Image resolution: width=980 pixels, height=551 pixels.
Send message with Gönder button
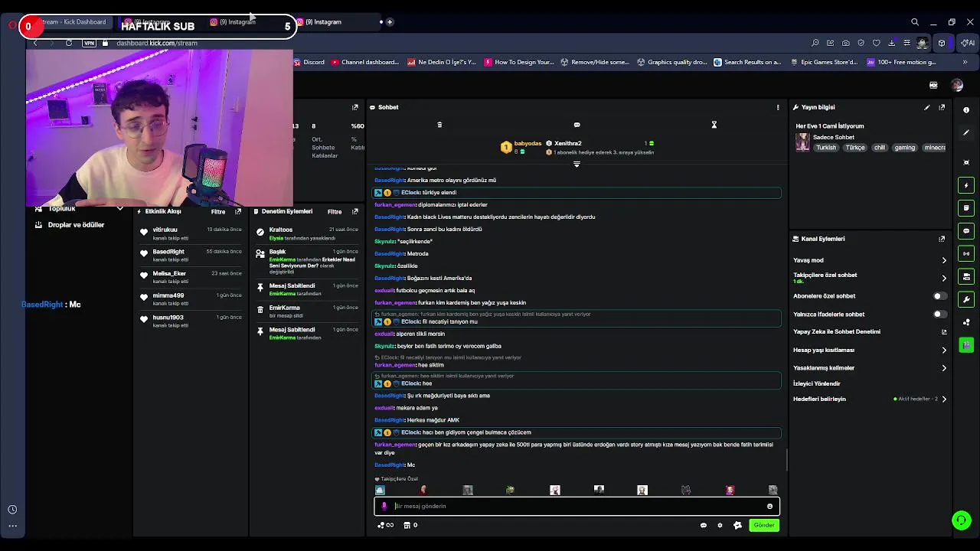coord(764,525)
